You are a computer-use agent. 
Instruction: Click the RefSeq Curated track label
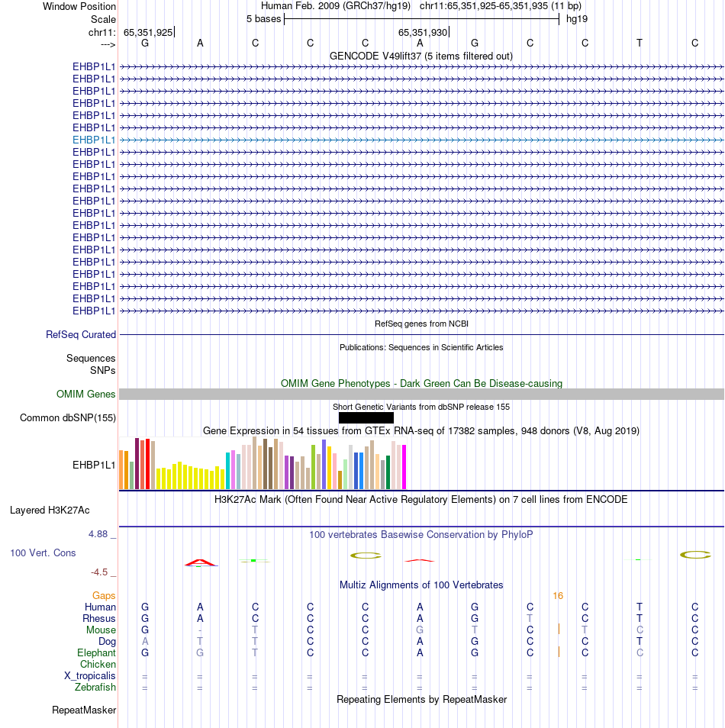(x=81, y=334)
